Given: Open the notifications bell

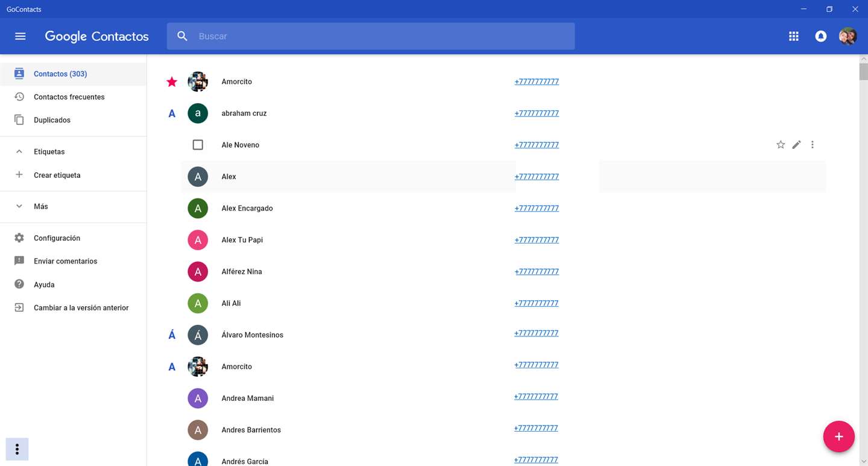Looking at the screenshot, I should (820, 36).
